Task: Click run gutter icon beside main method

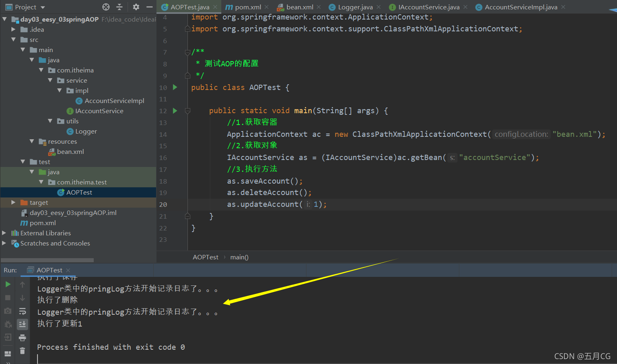Action: [175, 111]
